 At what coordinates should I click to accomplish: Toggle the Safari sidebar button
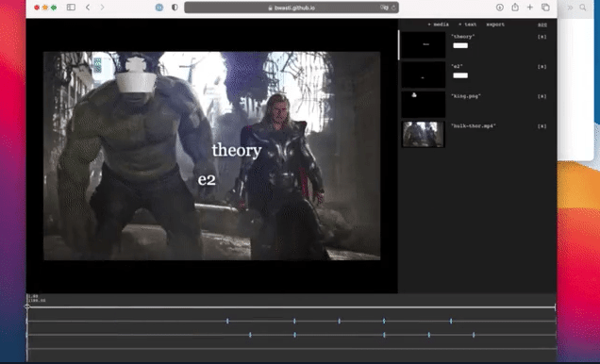[71, 8]
